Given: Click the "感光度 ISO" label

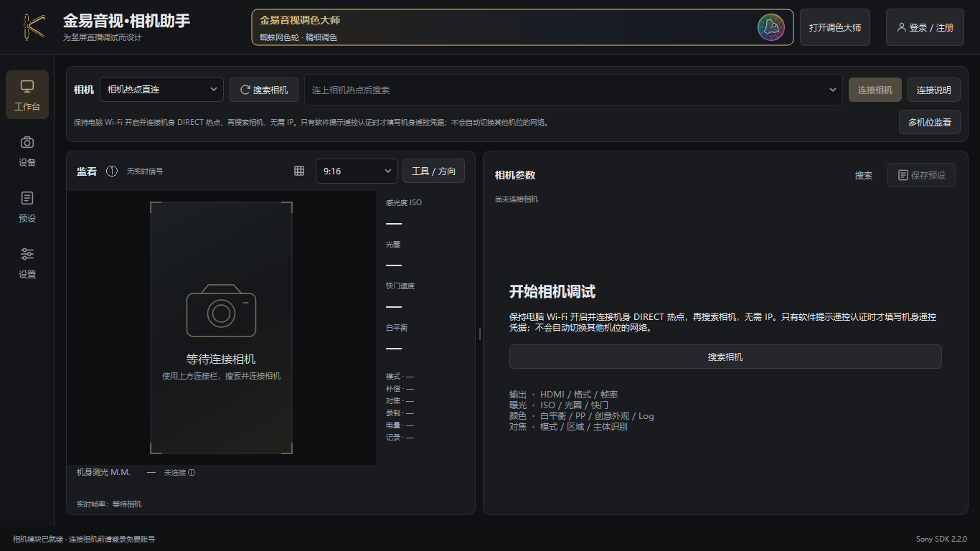Looking at the screenshot, I should click(x=404, y=202).
